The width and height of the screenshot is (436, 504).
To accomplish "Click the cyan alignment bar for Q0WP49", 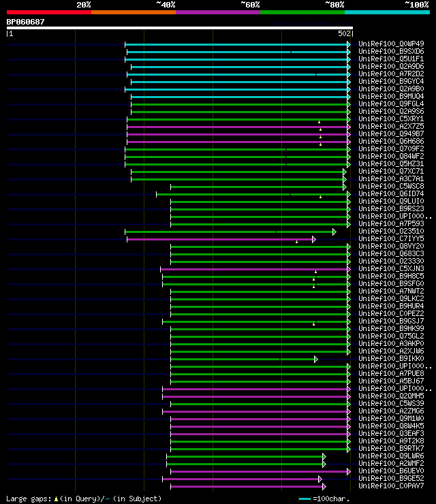I will pyautogui.click(x=236, y=44).
